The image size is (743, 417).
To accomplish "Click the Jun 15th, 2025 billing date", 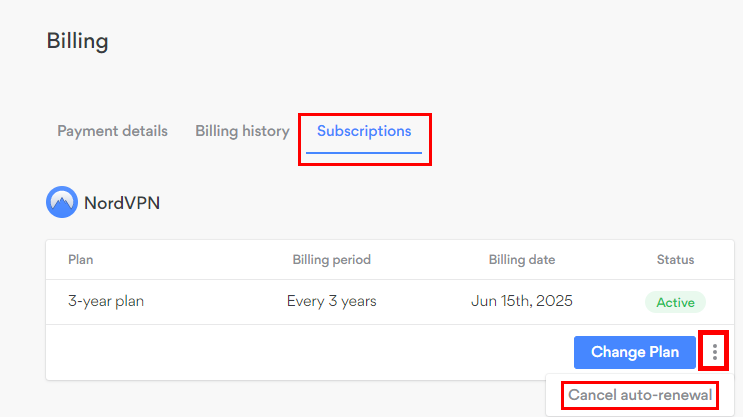I will tap(522, 301).
